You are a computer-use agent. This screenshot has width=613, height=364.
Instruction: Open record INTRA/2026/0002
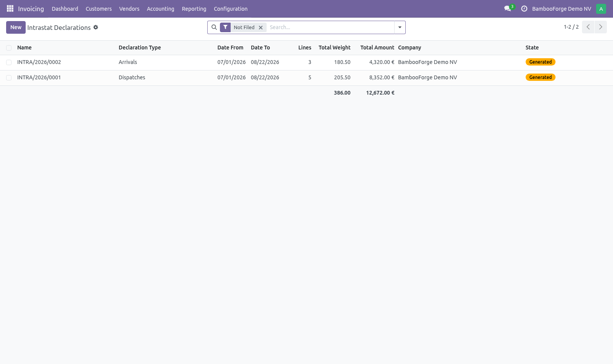(x=39, y=62)
